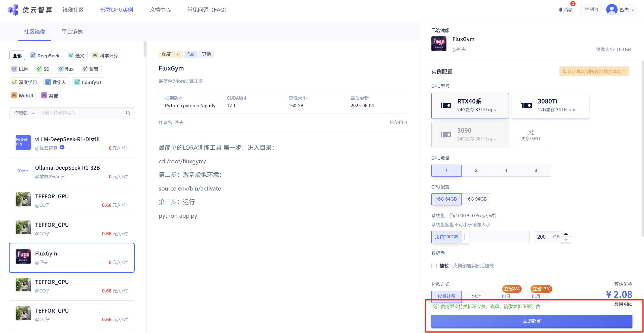Select GPU quantity 4
The image size is (644, 333).
point(506,170)
